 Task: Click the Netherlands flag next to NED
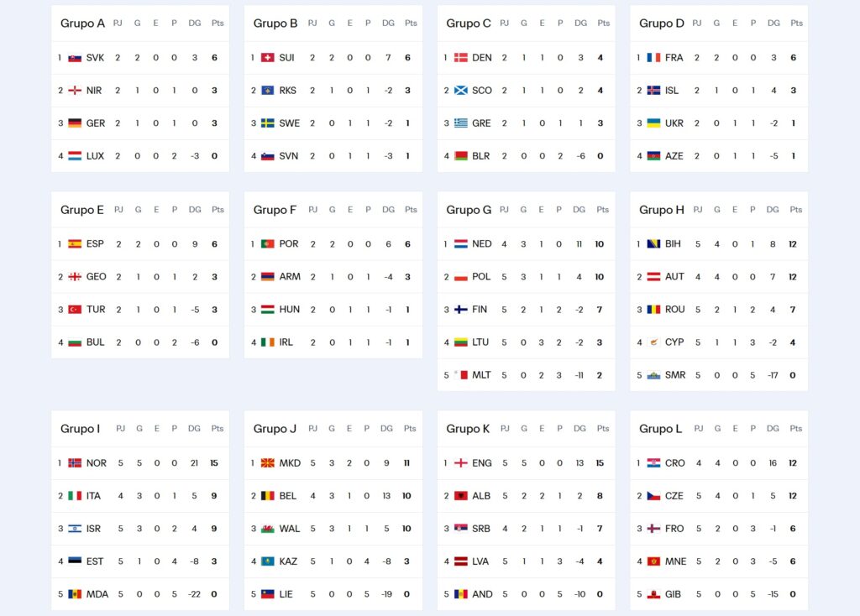coord(461,244)
